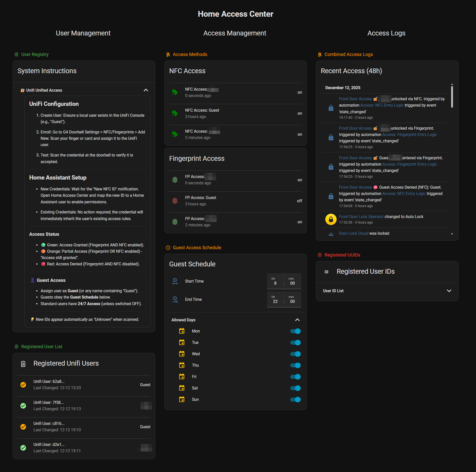Viewport: 476px width, 472px height.
Task: Click the End Time minutes field
Action: 292,301
